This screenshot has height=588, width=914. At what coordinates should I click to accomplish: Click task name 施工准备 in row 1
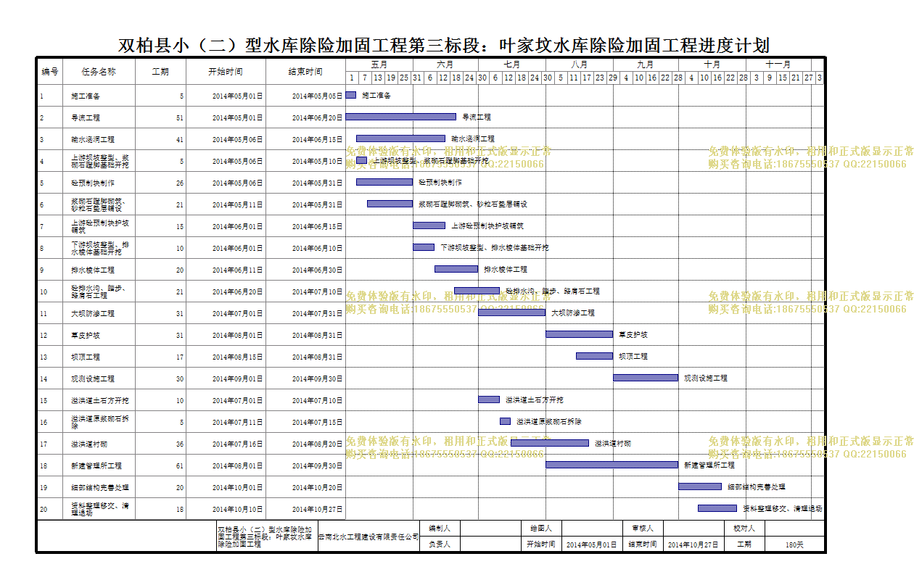(x=86, y=96)
